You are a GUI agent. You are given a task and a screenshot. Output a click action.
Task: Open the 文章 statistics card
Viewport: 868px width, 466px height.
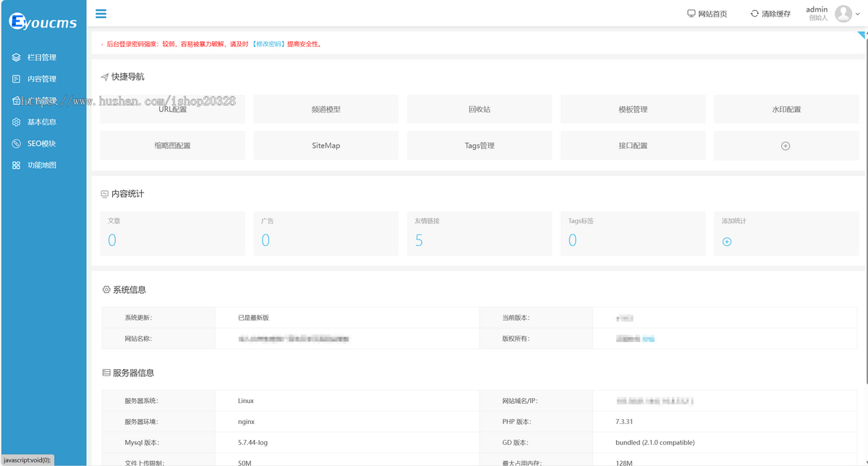[x=172, y=233]
